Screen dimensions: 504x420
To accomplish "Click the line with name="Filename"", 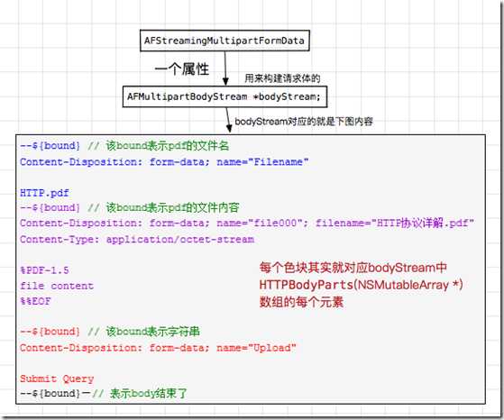I will coord(164,161).
